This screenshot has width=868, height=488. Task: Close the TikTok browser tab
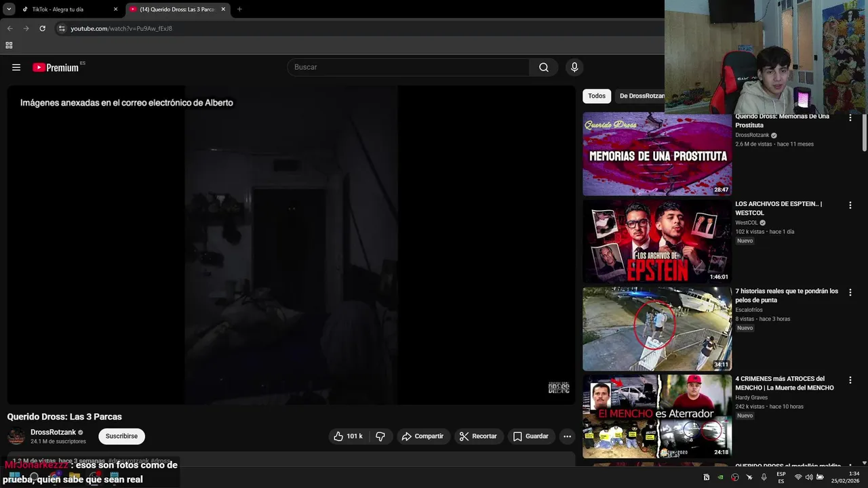[115, 9]
